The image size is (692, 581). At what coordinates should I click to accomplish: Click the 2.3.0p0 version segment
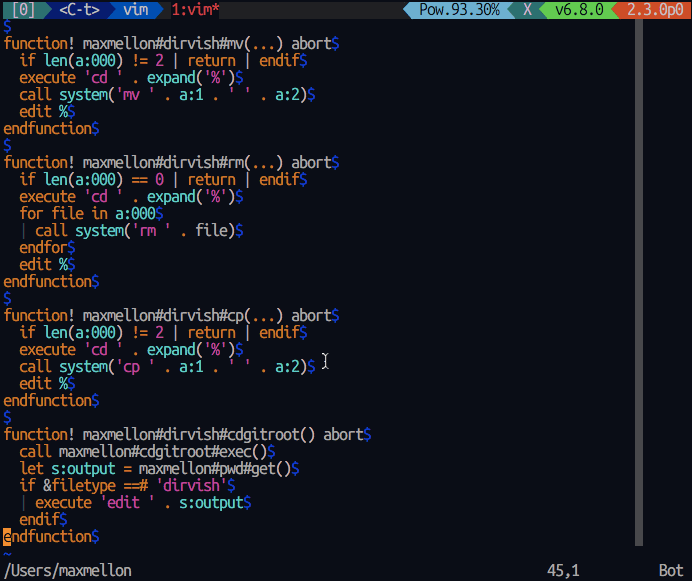click(655, 9)
